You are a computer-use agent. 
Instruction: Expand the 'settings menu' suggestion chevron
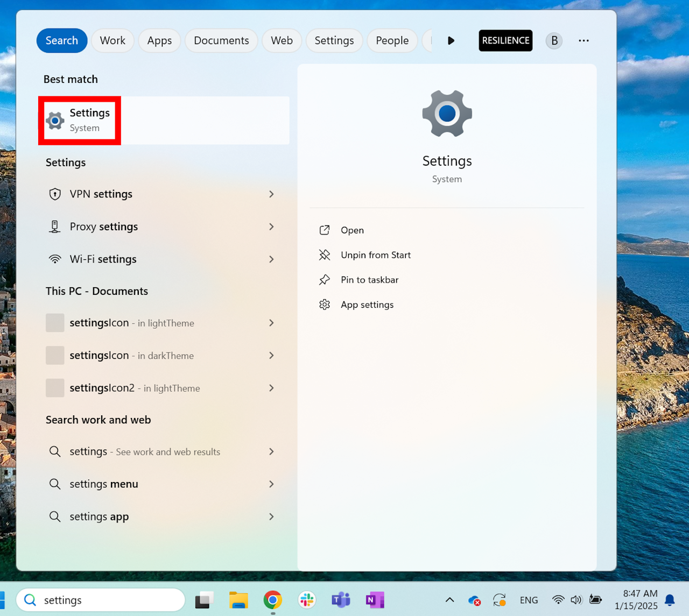[271, 484]
